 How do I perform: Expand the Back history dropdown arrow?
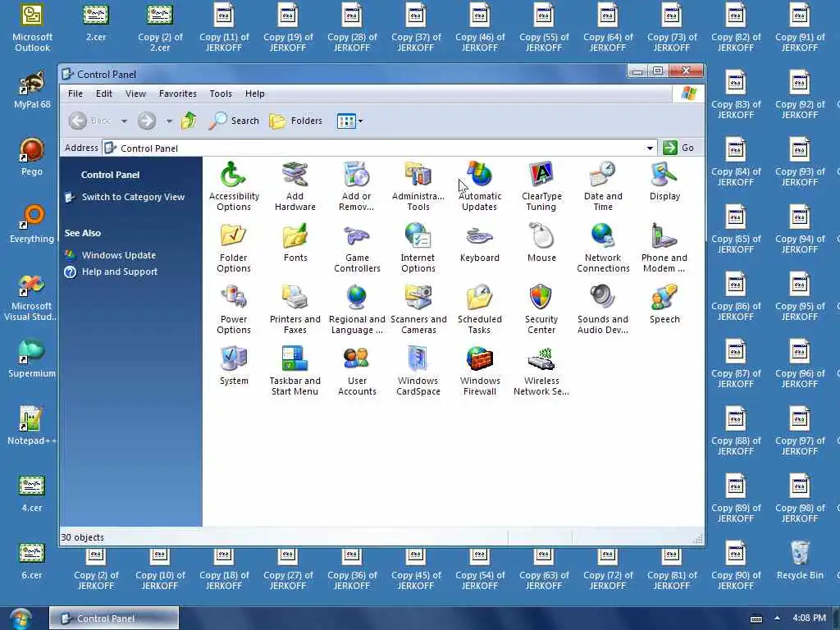125,121
